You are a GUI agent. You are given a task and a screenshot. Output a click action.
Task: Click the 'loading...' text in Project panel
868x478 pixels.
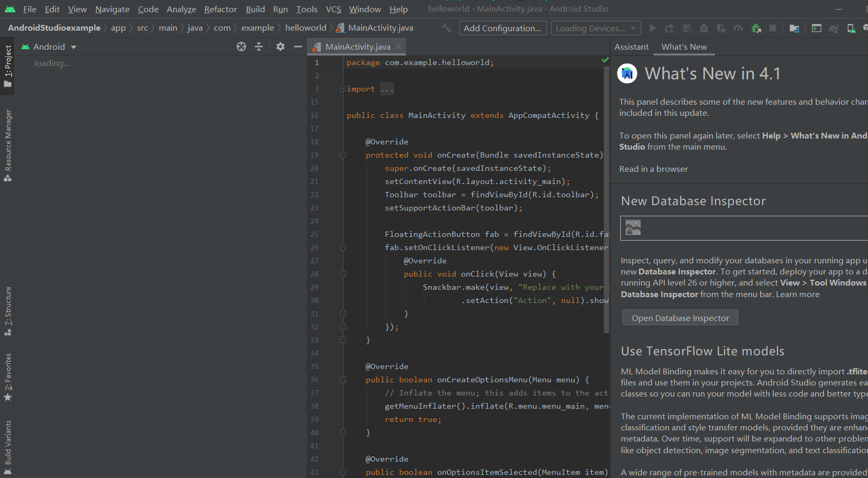tap(52, 63)
